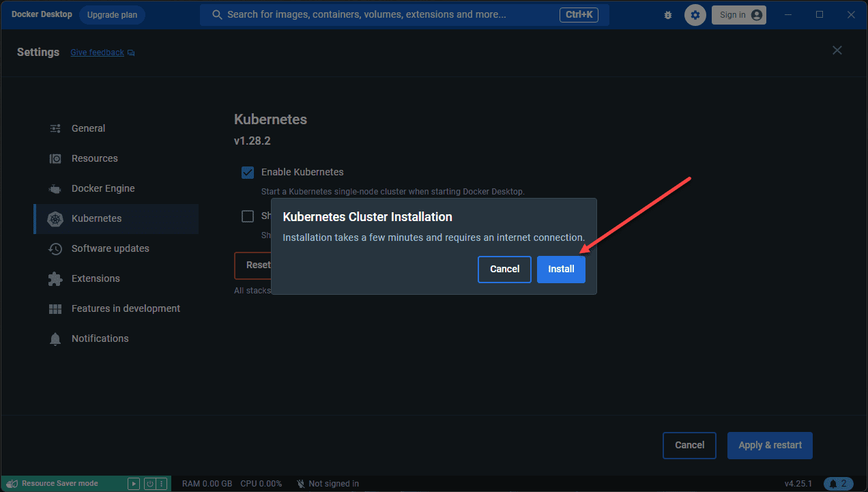
Task: Open the Software updates section
Action: tap(116, 248)
